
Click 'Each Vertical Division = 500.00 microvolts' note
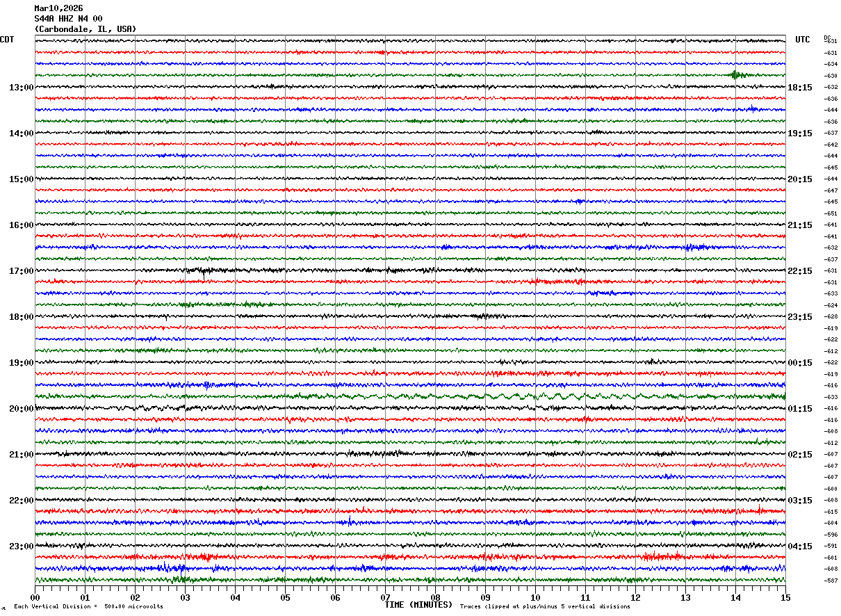coord(89,606)
